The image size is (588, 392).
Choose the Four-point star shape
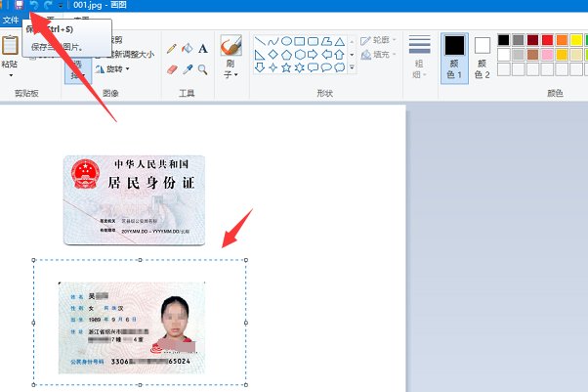coord(273,67)
